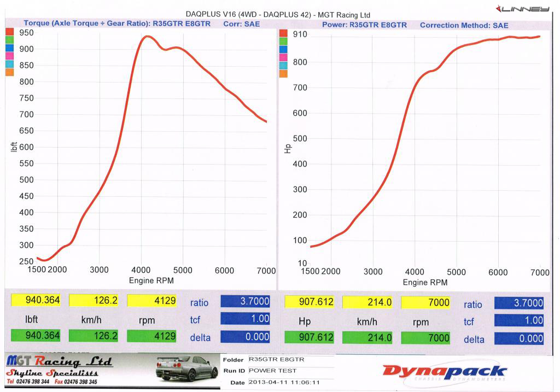The height and width of the screenshot is (392, 560).
Task: Click the green 7000 rpm field
Action: (x=425, y=338)
